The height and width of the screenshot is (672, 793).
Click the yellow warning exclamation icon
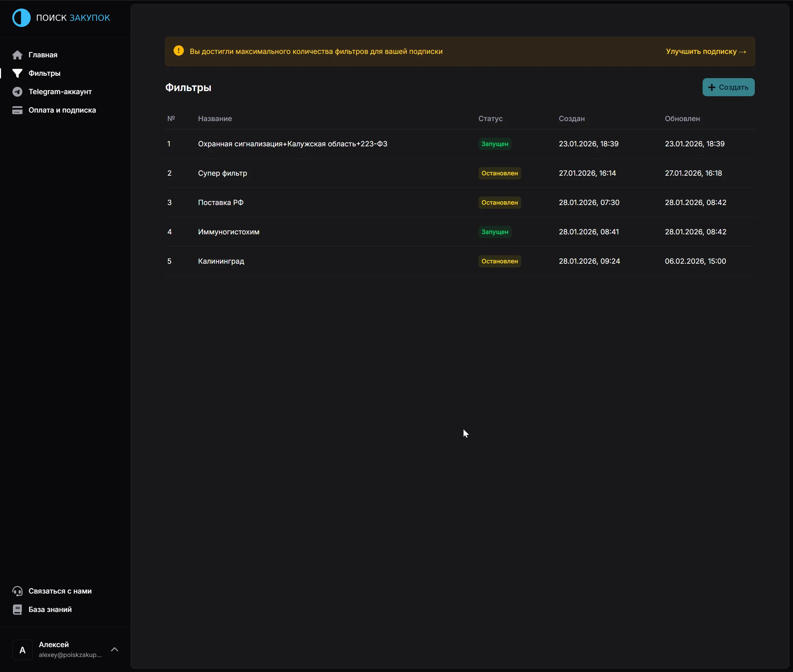pos(179,51)
